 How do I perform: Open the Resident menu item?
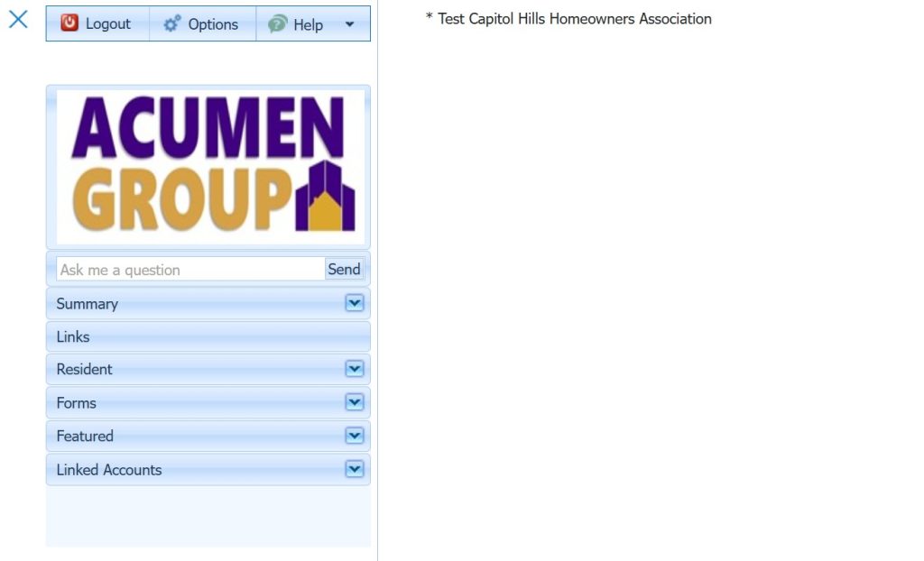[x=208, y=370]
